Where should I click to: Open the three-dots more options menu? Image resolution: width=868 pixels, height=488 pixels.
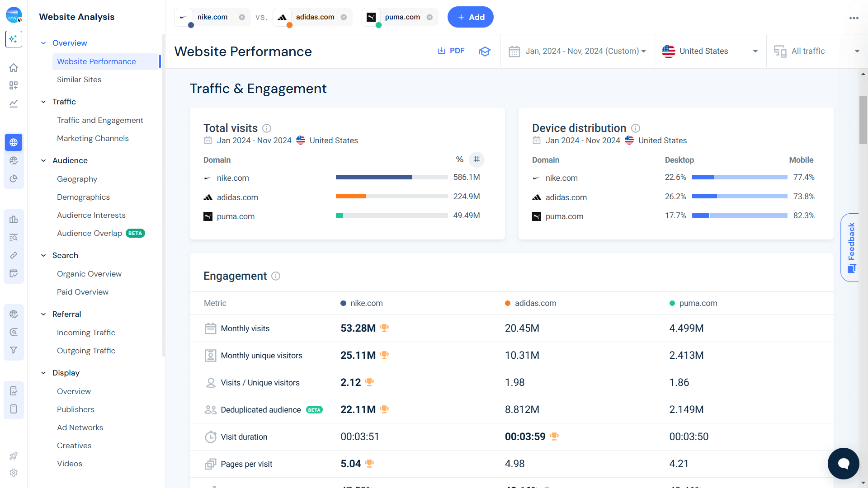pos(854,18)
